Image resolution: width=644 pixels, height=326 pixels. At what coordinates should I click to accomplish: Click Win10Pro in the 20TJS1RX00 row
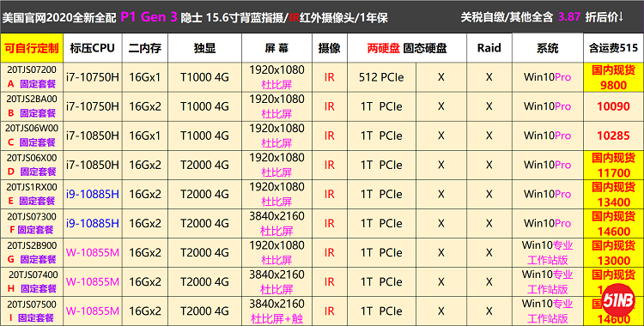(548, 194)
